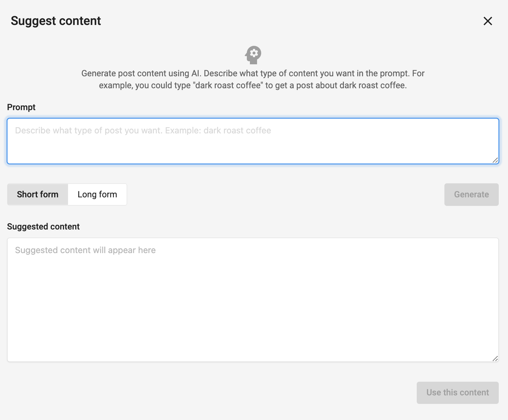The width and height of the screenshot is (508, 420).
Task: Select the Short form option
Action: [38, 194]
